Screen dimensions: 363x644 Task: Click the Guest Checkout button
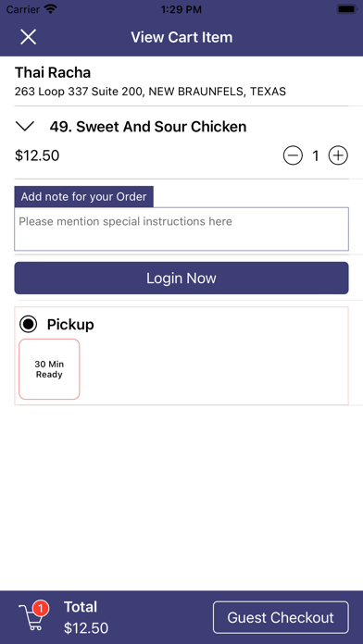coord(281,617)
